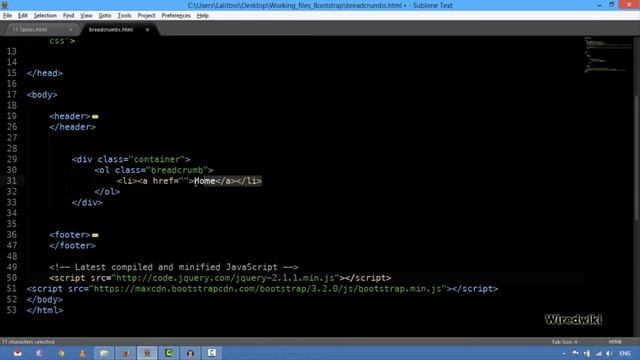Click the ENG language indicator
640x360 pixels.
click(625, 353)
